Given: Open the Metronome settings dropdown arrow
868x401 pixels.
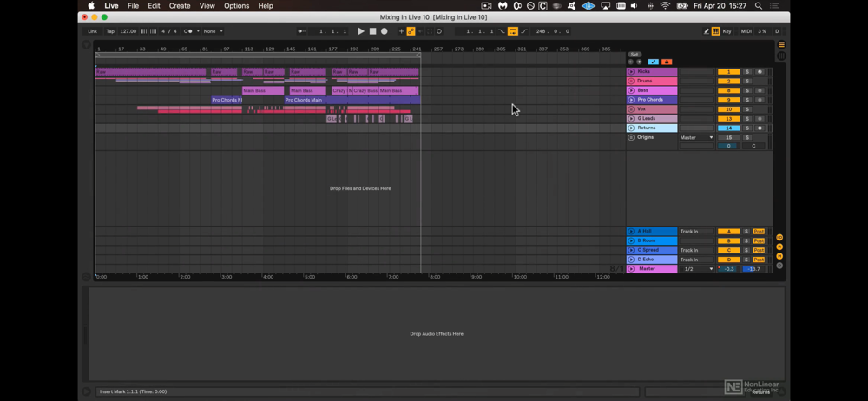Looking at the screenshot, I should click(198, 31).
